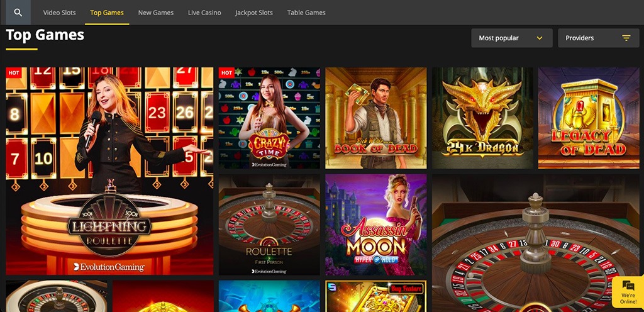
Task: Select the Top Games tab
Action: point(107,13)
